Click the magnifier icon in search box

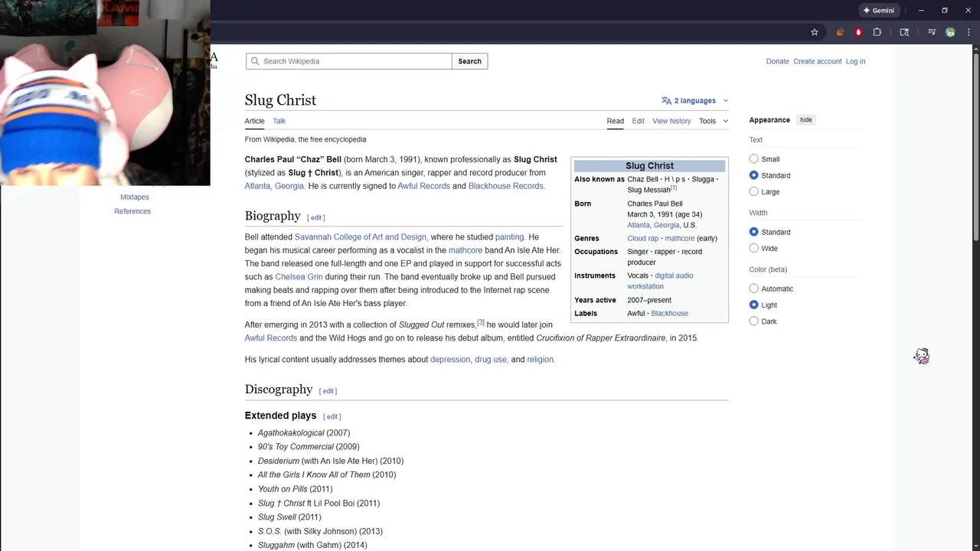click(255, 61)
